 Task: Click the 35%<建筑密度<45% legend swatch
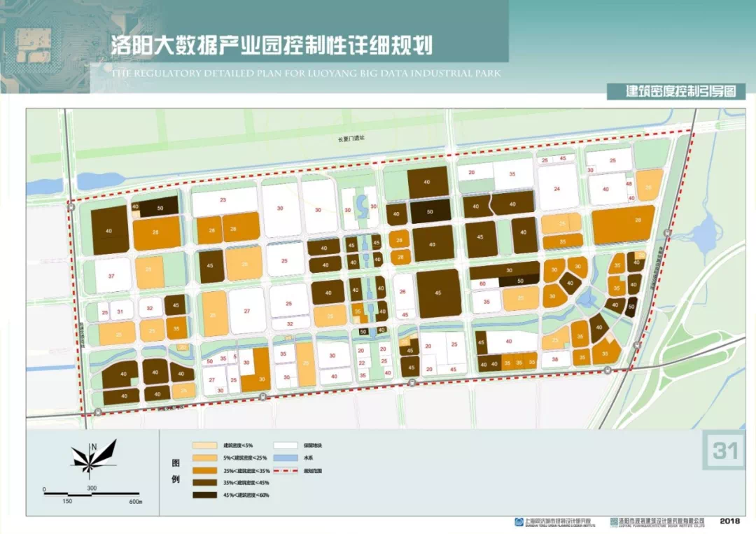pyautogui.click(x=204, y=482)
